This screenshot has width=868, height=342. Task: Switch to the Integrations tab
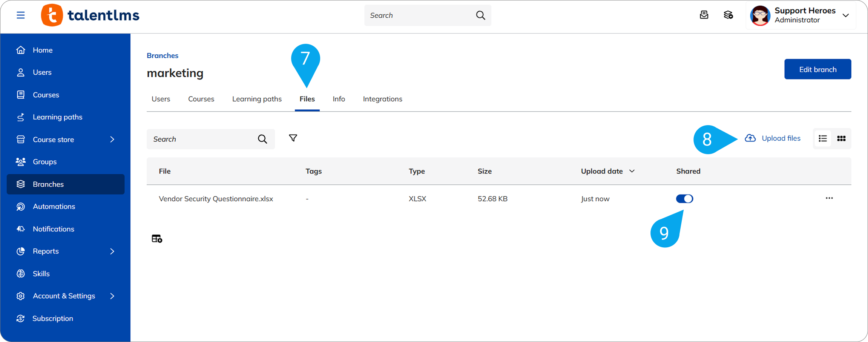pos(382,99)
